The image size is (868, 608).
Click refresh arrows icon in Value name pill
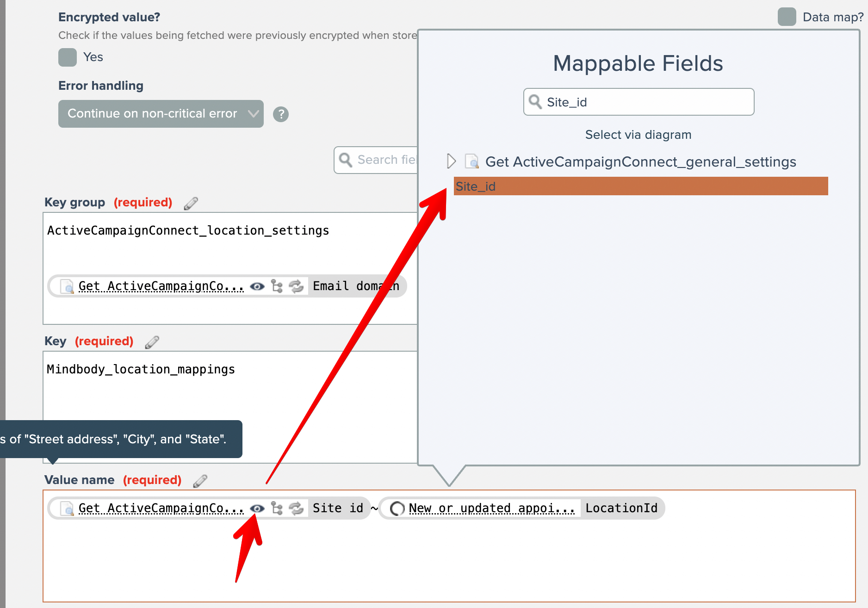[x=296, y=508]
